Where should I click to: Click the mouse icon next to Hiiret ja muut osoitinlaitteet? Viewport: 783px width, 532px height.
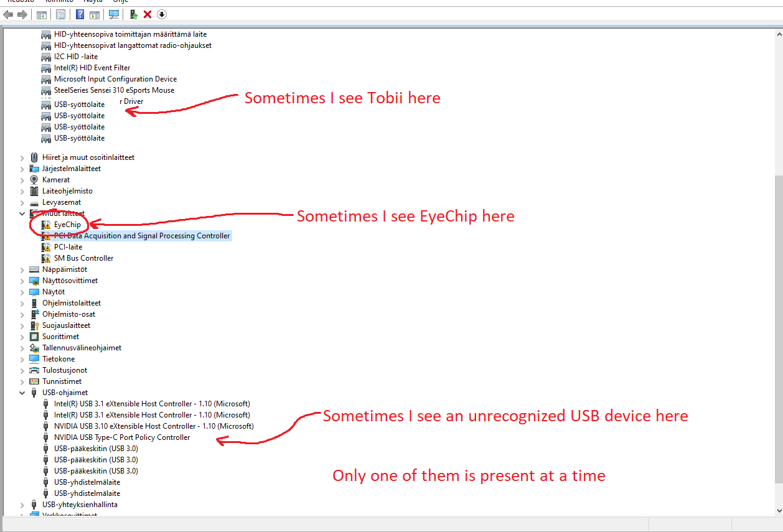34,157
